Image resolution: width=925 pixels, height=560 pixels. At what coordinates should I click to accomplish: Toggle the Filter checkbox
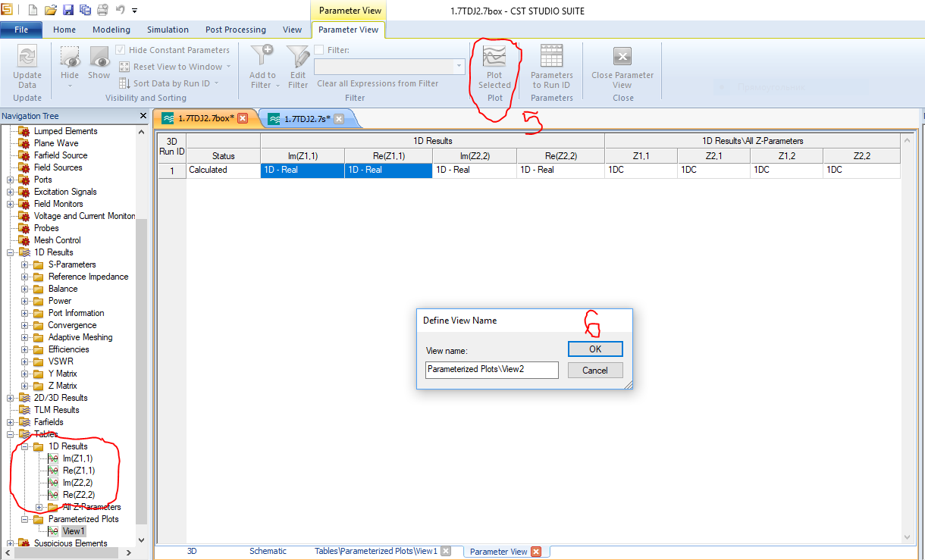coord(318,50)
